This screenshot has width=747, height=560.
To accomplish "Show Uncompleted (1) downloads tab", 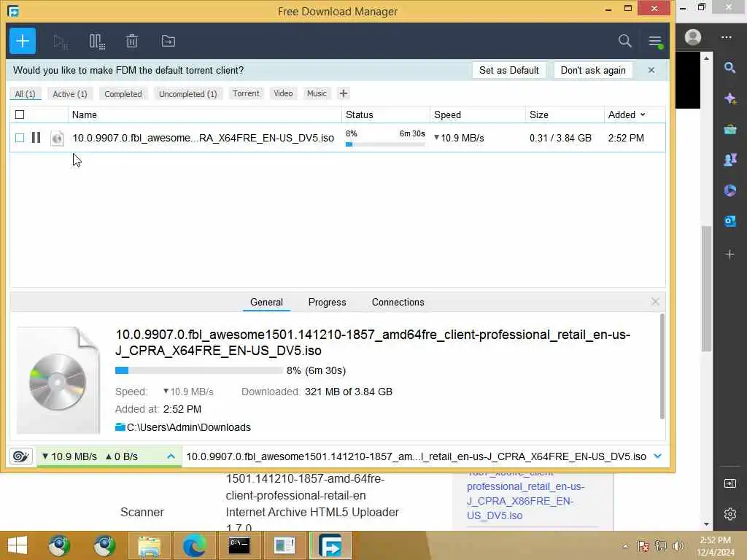I will pos(187,94).
